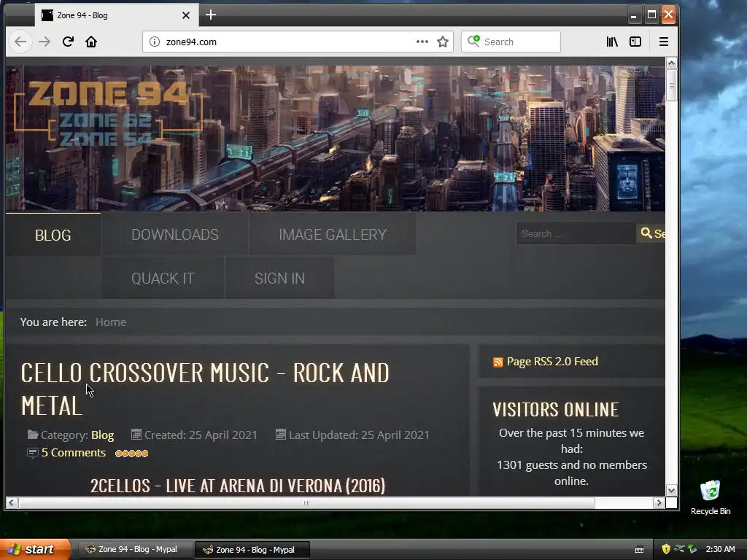The image size is (747, 560).
Task: Open Cello Crossover Music article title
Action: tap(205, 389)
